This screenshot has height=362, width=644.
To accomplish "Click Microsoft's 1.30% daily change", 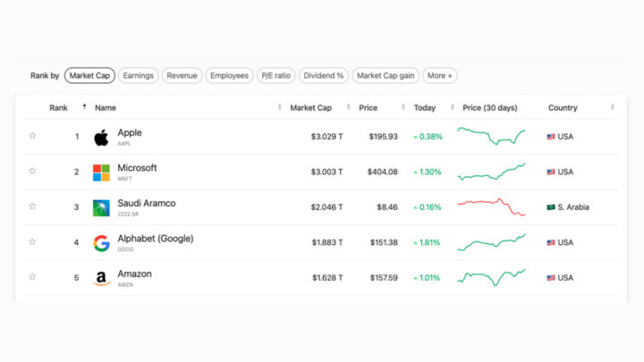I will (428, 172).
